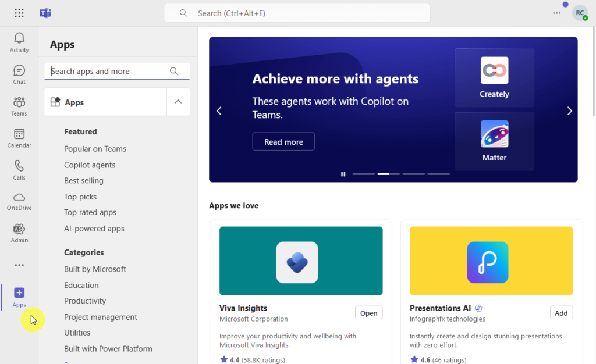Open Activity in the left rail

point(19,42)
